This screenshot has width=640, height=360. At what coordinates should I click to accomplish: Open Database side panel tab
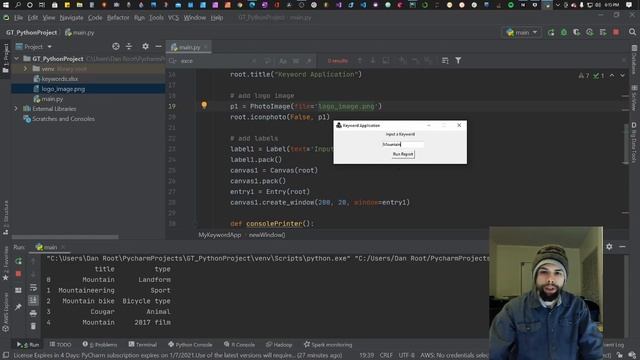click(634, 60)
